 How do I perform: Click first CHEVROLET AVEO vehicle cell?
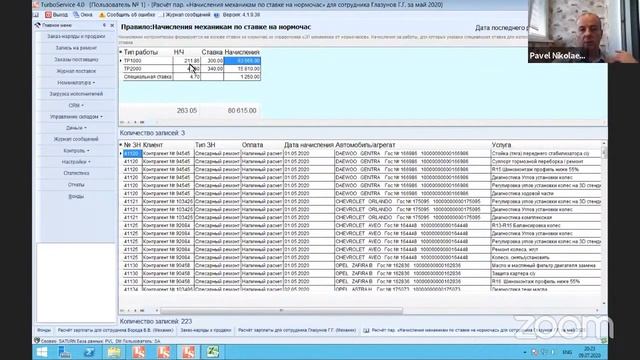tap(412, 226)
